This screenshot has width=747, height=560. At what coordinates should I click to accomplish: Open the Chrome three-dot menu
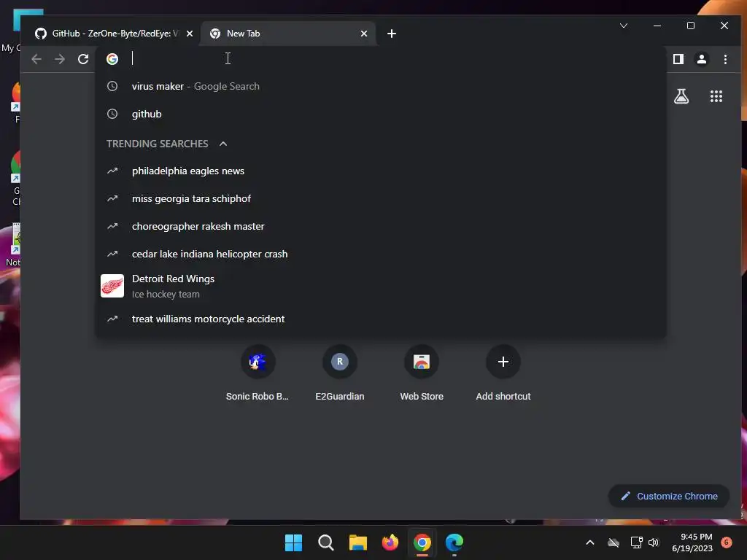725,59
